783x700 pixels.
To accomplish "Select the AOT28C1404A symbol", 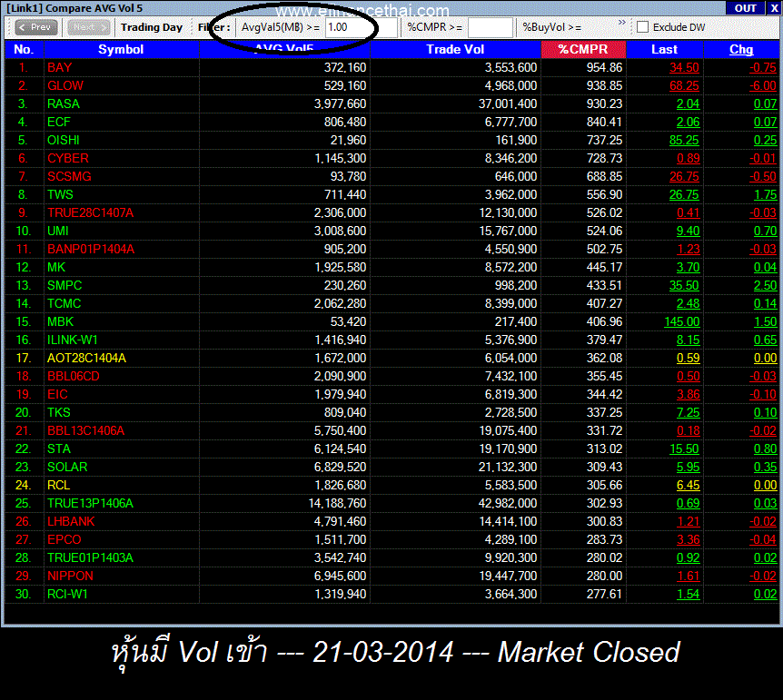I will 86,358.
